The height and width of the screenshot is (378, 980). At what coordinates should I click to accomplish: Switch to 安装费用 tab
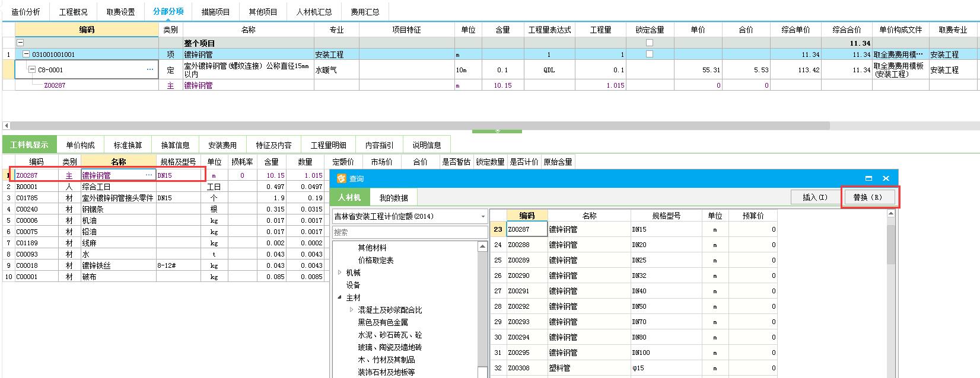(x=222, y=145)
